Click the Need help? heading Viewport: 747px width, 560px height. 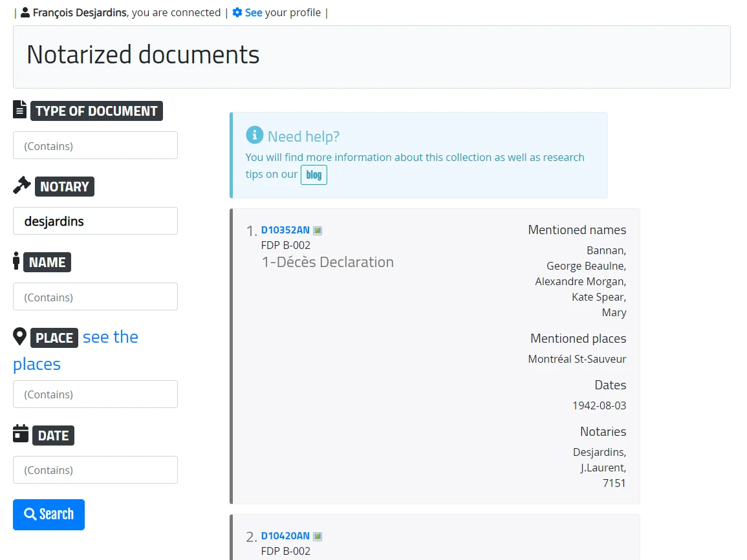[x=303, y=136]
